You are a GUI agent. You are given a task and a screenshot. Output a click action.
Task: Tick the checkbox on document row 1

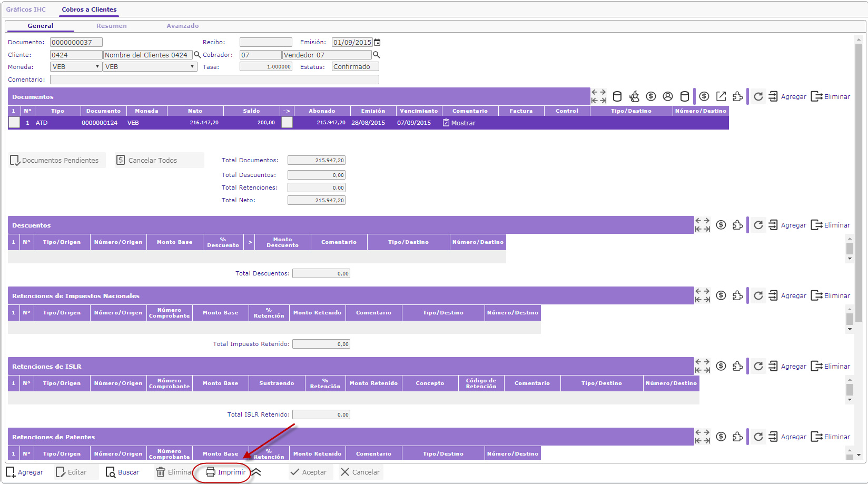[14, 122]
